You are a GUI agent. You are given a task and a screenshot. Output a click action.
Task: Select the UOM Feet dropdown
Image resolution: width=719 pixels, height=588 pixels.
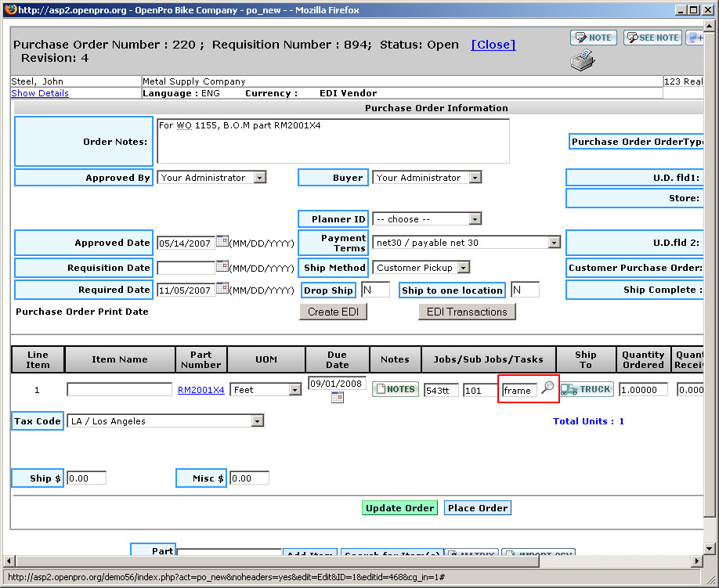(x=294, y=390)
